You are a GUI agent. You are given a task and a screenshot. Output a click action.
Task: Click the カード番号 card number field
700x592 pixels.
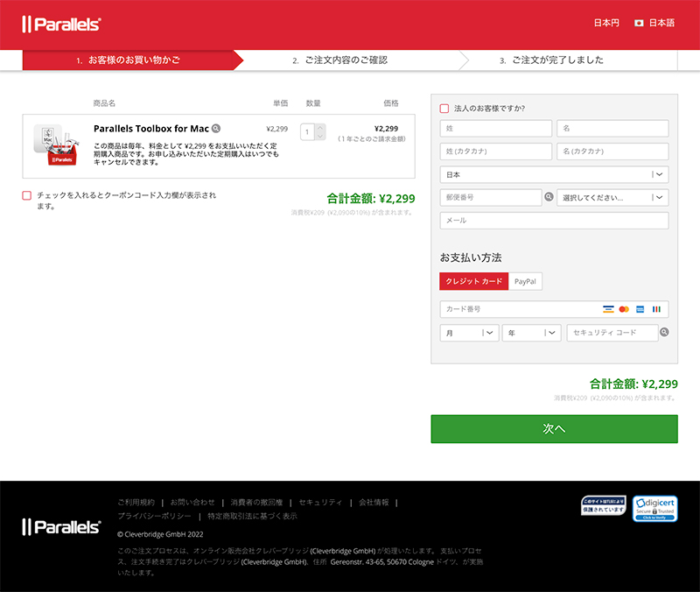click(x=554, y=309)
